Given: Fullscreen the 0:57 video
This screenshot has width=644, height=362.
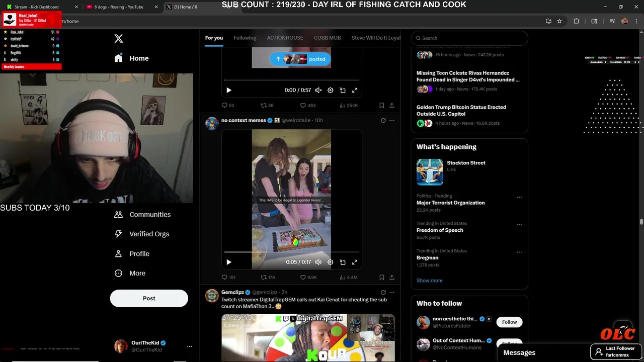Looking at the screenshot, I should click(355, 90).
